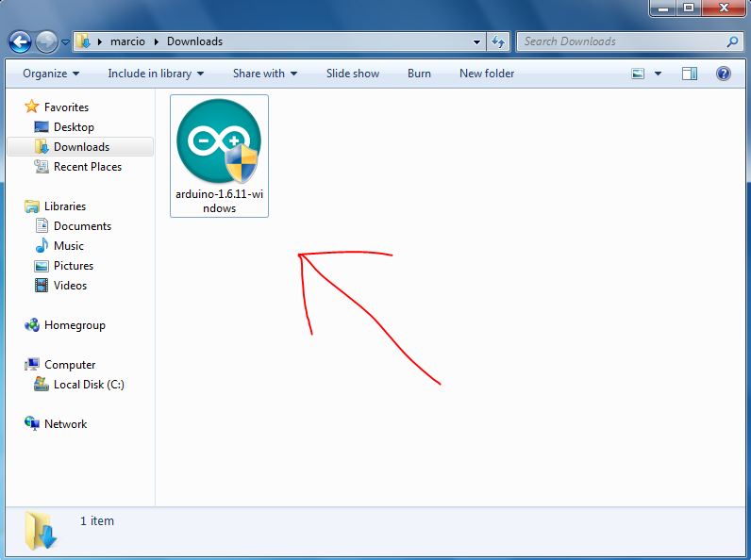Click the "1 item" status text
The height and width of the screenshot is (560, 751).
pyautogui.click(x=97, y=520)
